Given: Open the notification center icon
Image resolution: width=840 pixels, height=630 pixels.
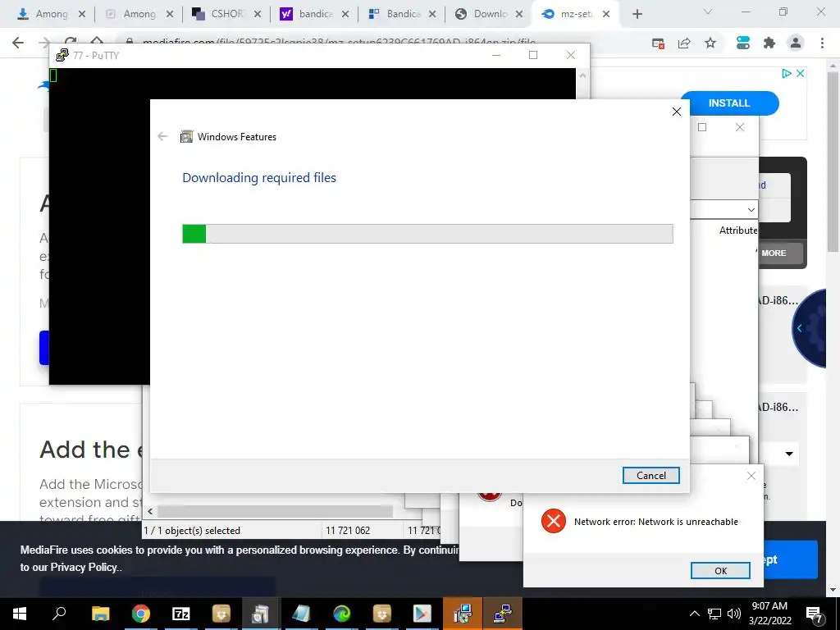Looking at the screenshot, I should click(815, 614).
